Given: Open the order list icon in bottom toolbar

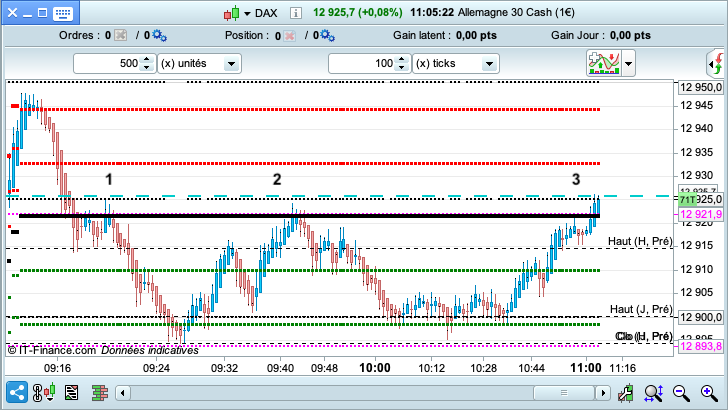Looking at the screenshot, I should (x=72, y=393).
